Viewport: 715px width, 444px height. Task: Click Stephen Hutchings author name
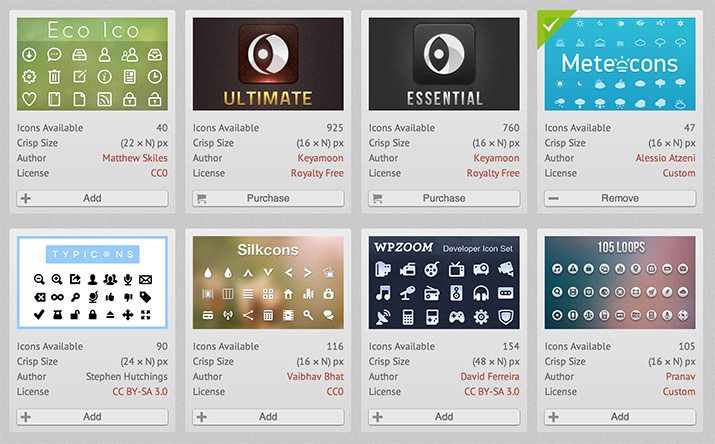[127, 377]
